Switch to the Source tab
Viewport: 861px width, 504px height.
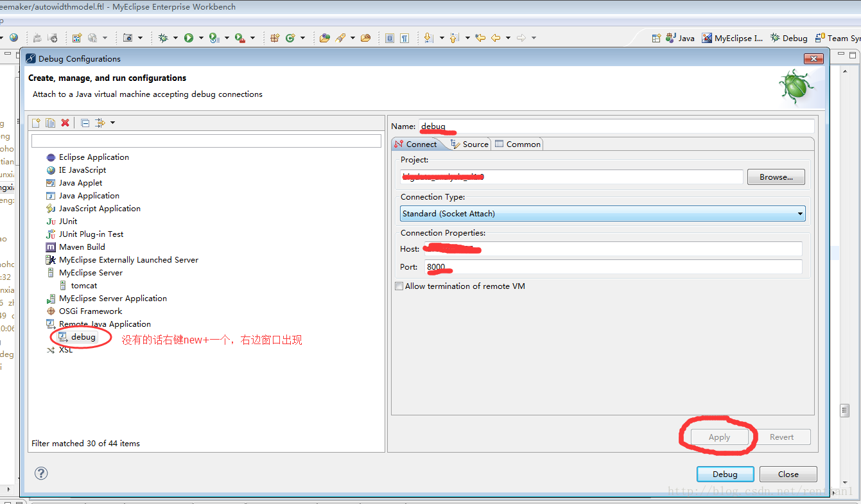point(469,144)
